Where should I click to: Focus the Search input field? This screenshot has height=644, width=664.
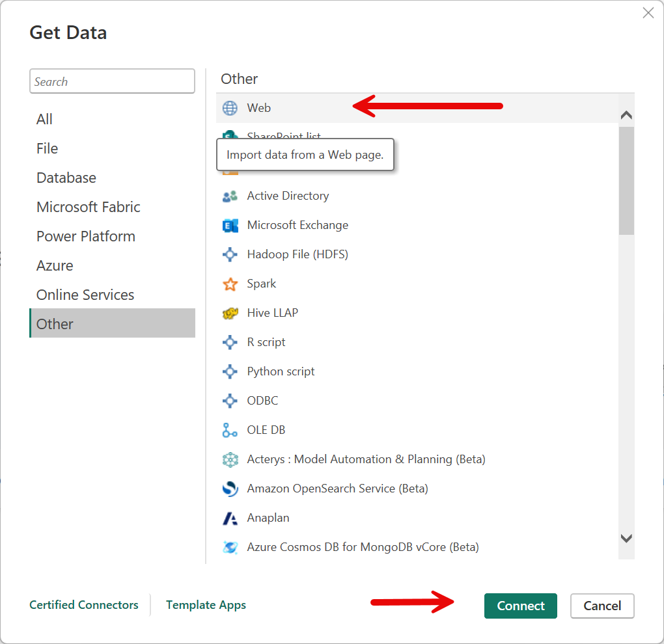pos(112,81)
